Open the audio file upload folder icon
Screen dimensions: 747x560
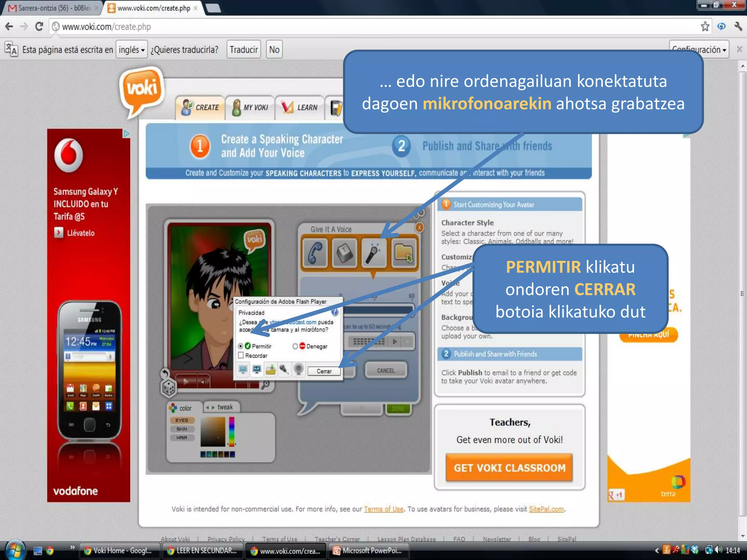pos(404,253)
